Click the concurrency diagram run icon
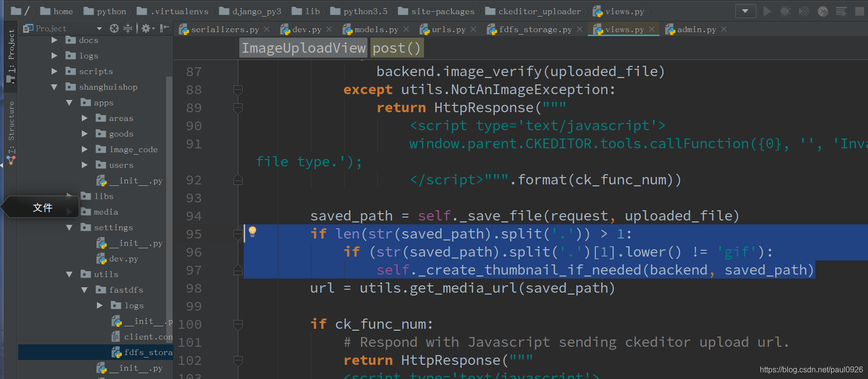Viewport: 868px width, 379px height. pyautogui.click(x=841, y=11)
